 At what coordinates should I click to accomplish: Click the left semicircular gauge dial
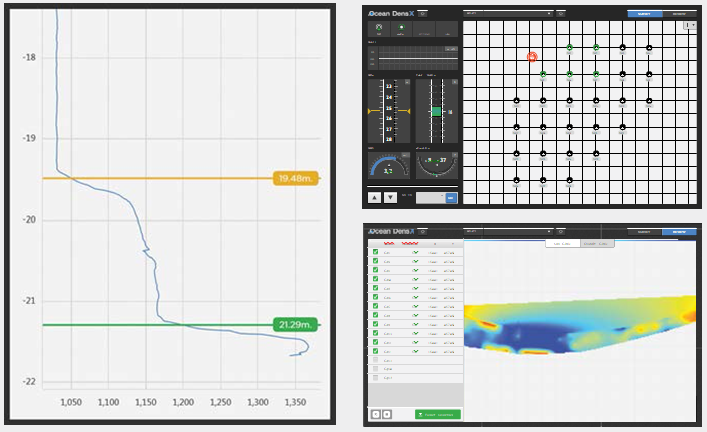tap(388, 164)
